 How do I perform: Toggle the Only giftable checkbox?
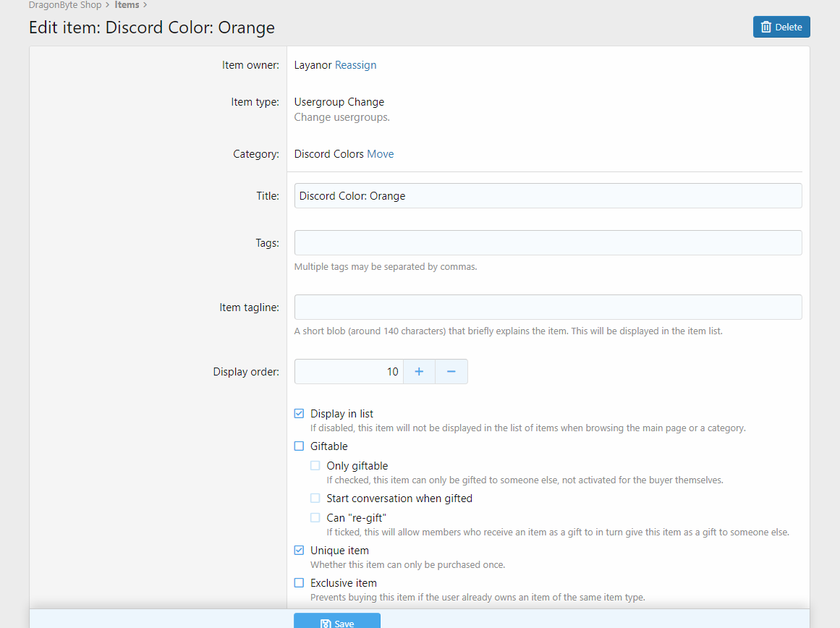315,466
